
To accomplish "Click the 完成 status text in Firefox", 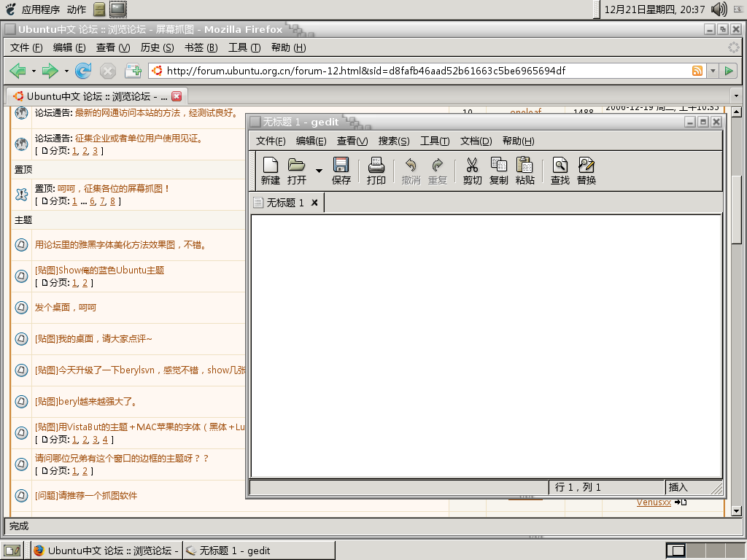I will coord(19,526).
